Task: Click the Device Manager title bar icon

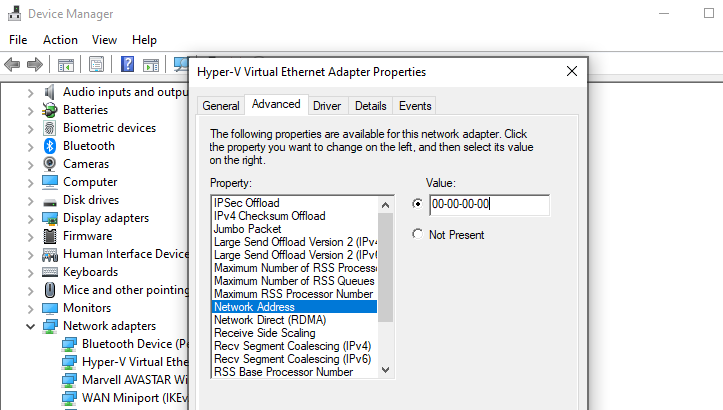Action: point(14,13)
